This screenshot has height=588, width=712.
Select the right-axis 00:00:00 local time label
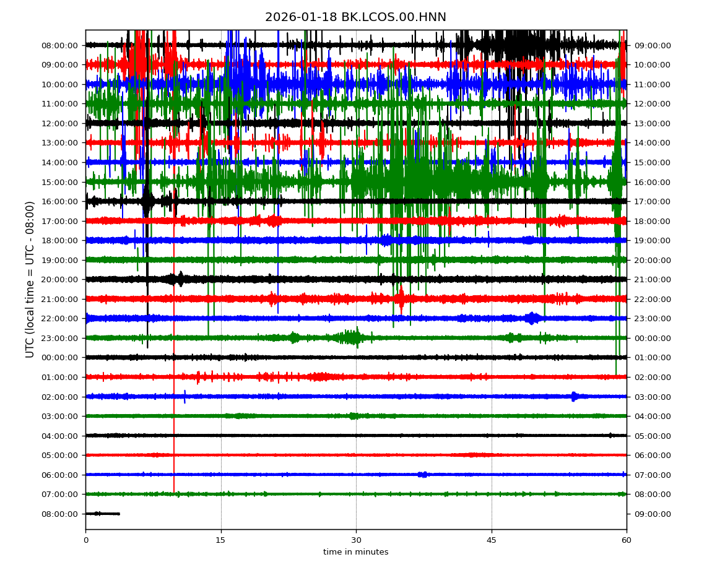pyautogui.click(x=653, y=338)
